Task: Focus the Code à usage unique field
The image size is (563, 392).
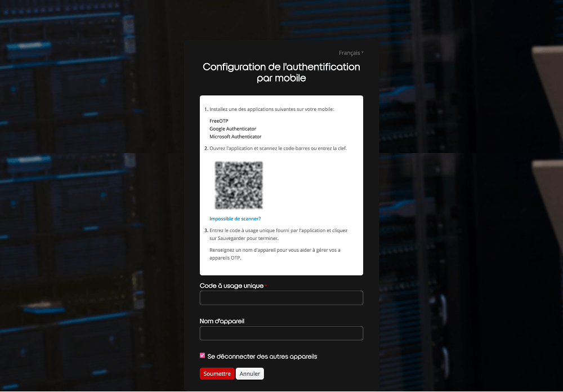Action: 281,298
